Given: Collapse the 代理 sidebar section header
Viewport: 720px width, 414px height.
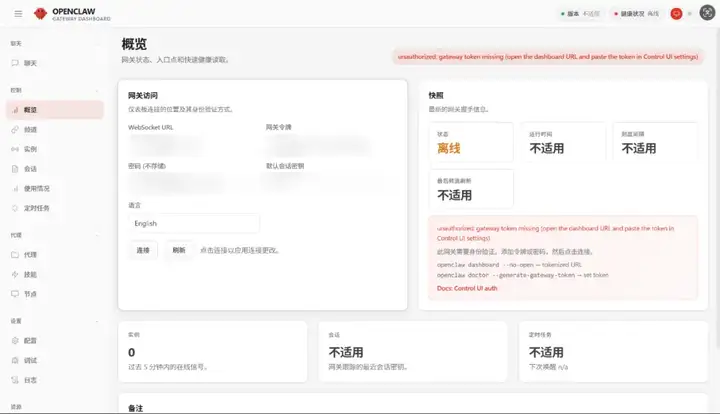Looking at the screenshot, I should [x=55, y=235].
